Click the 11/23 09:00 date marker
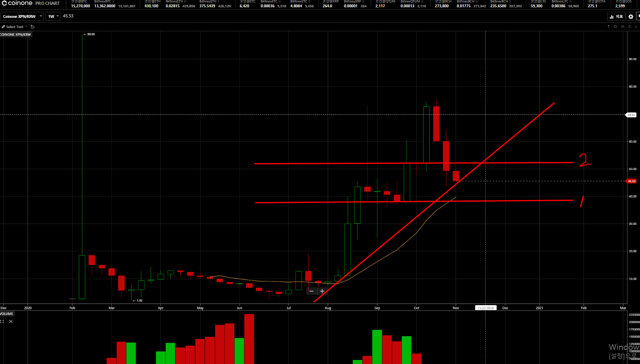640x364 pixels. (486, 308)
